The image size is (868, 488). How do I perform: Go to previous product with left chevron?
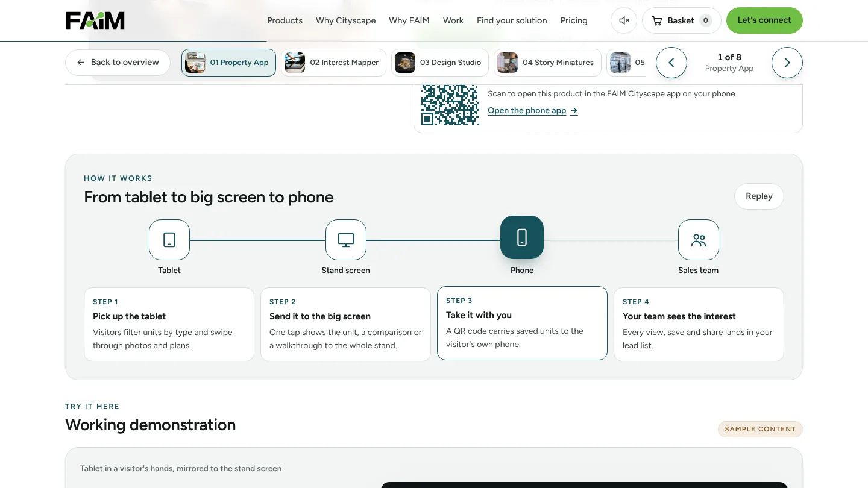[671, 63]
